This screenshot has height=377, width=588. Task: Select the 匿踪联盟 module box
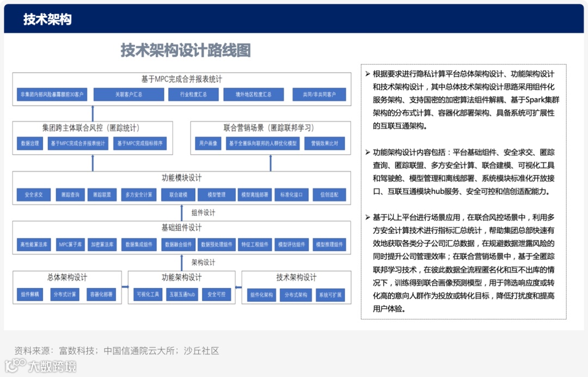coord(102,194)
